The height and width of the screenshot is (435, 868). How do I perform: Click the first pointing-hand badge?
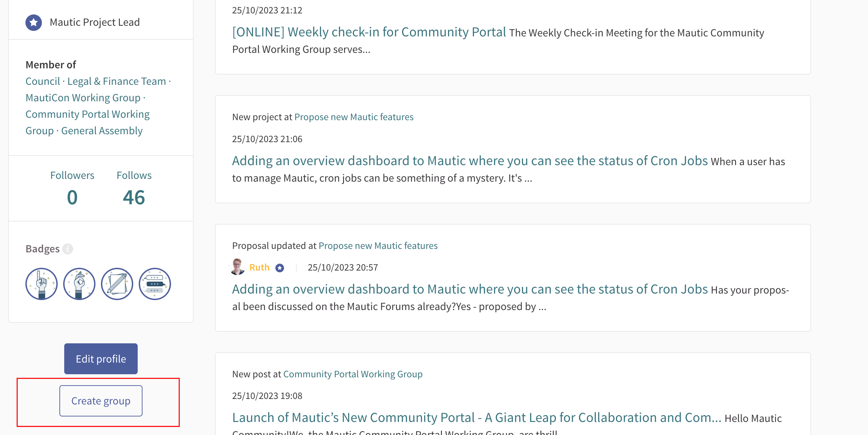click(42, 284)
